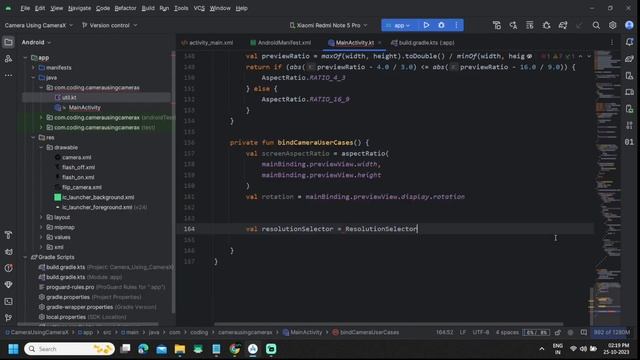The height and width of the screenshot is (360, 640).
Task: Open the user account avatar
Action: pos(629,25)
